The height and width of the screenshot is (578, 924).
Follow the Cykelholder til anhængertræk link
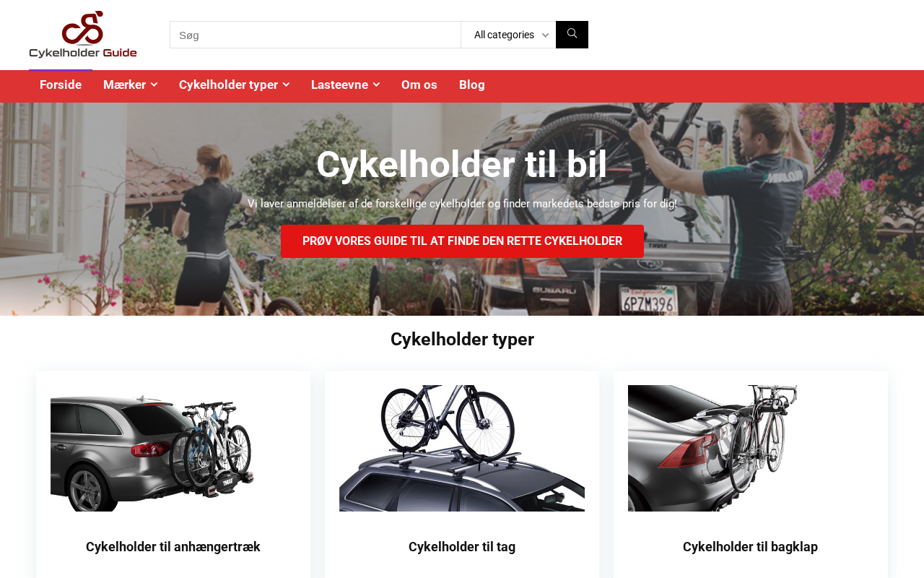tap(173, 547)
